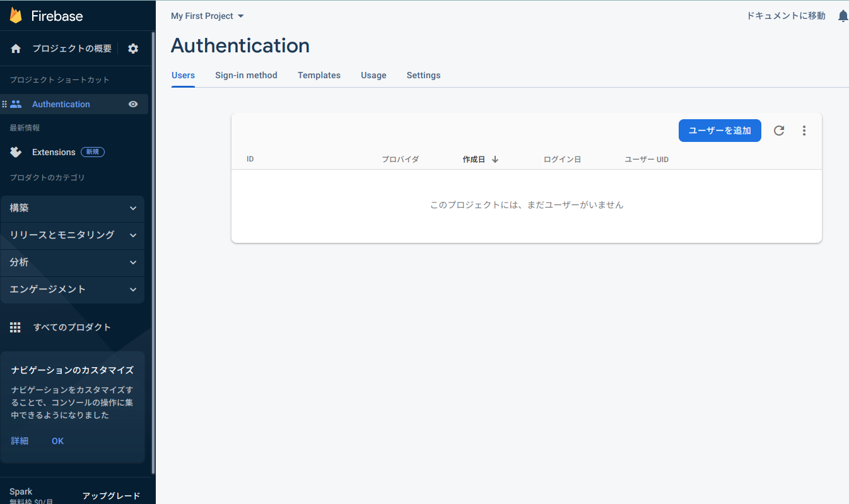This screenshot has width=849, height=504.
Task: Click the Extensions puzzle icon
Action: point(16,152)
